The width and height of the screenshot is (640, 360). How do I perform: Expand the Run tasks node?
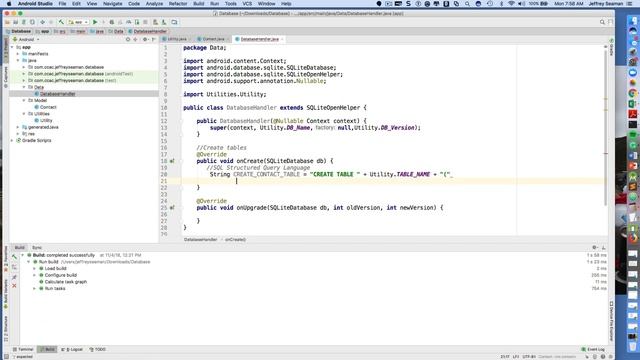pos(35,289)
